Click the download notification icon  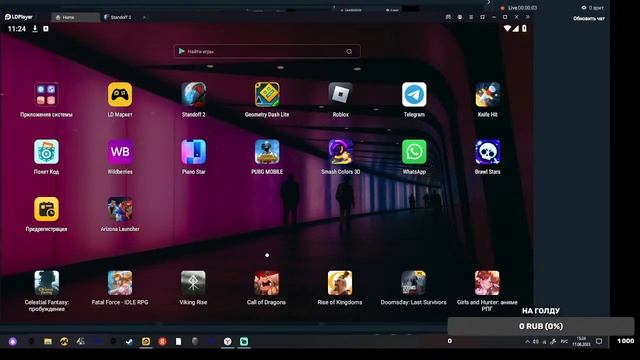pos(35,29)
